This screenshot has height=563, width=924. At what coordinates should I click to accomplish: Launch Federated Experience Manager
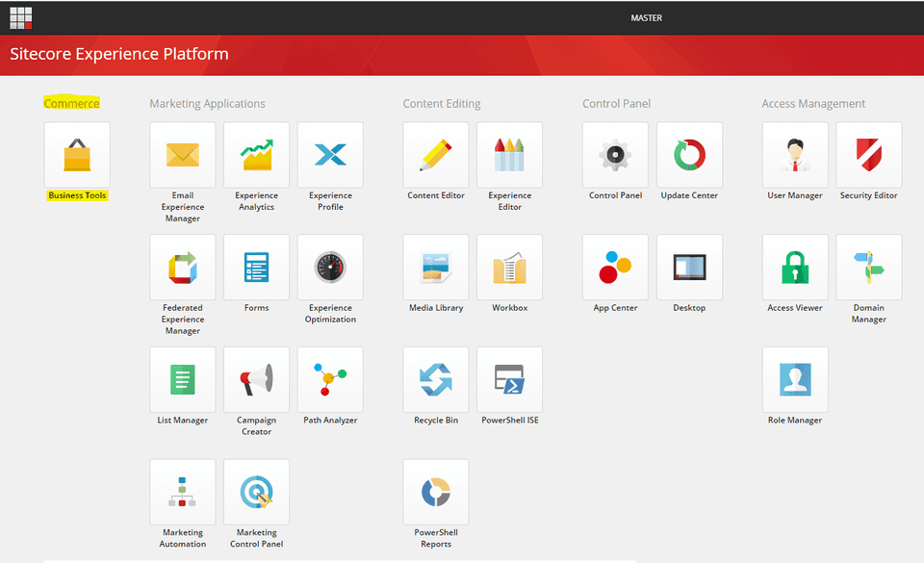pos(183,268)
